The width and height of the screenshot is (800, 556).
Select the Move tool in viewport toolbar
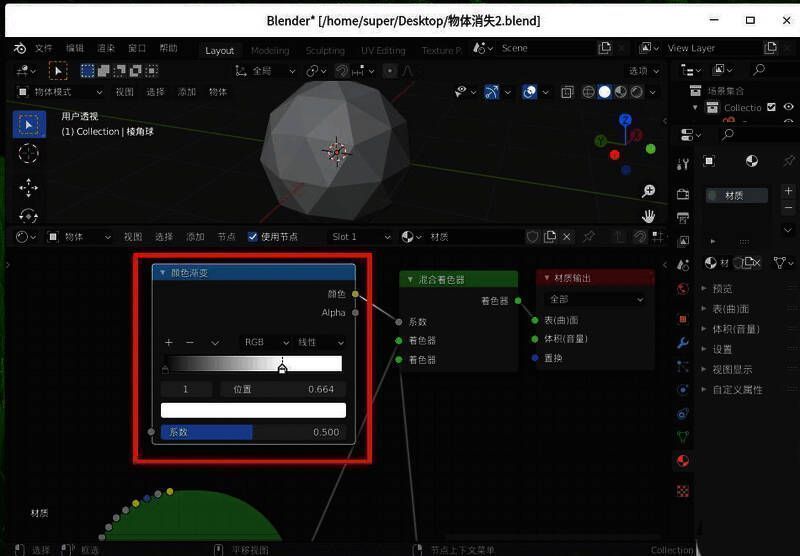(29, 188)
